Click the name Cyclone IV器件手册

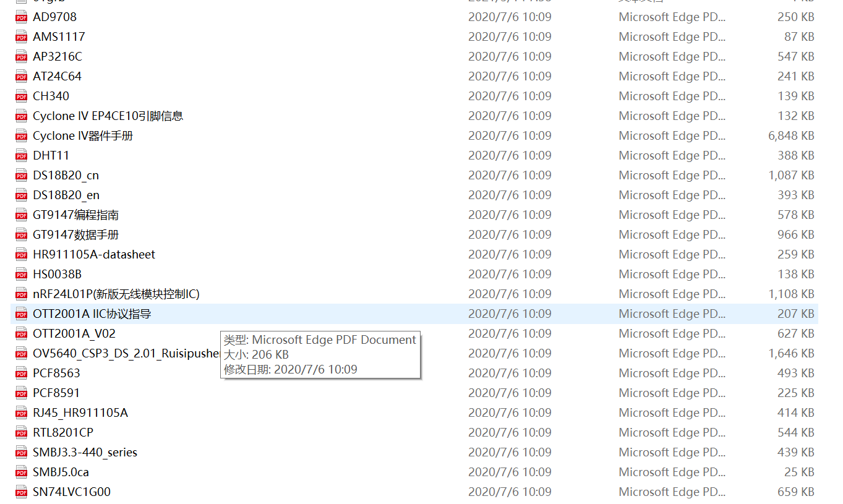83,135
